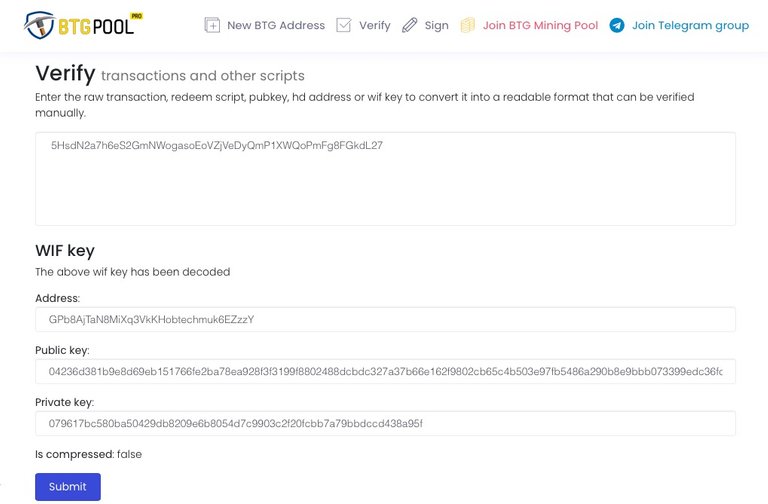The height and width of the screenshot is (504, 768).
Task: Follow the Join Telegram group link
Action: [690, 25]
